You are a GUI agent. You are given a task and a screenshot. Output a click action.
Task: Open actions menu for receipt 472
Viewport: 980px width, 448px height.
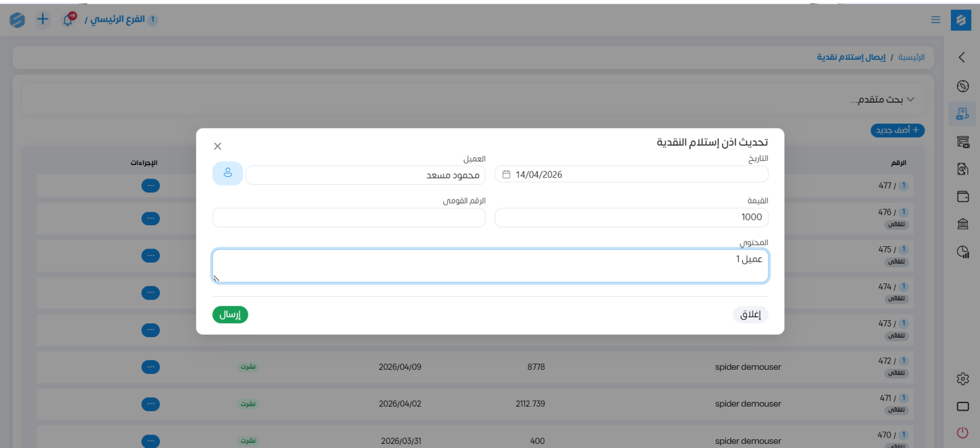(x=150, y=367)
